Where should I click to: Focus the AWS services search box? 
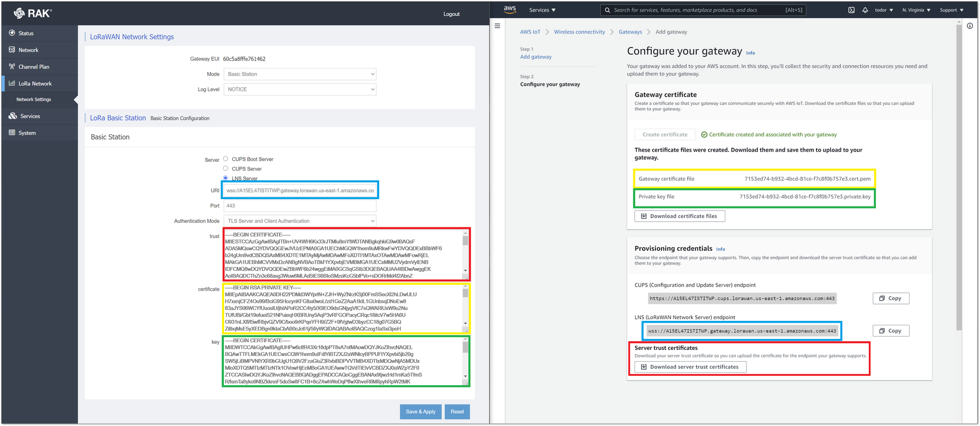coord(703,10)
